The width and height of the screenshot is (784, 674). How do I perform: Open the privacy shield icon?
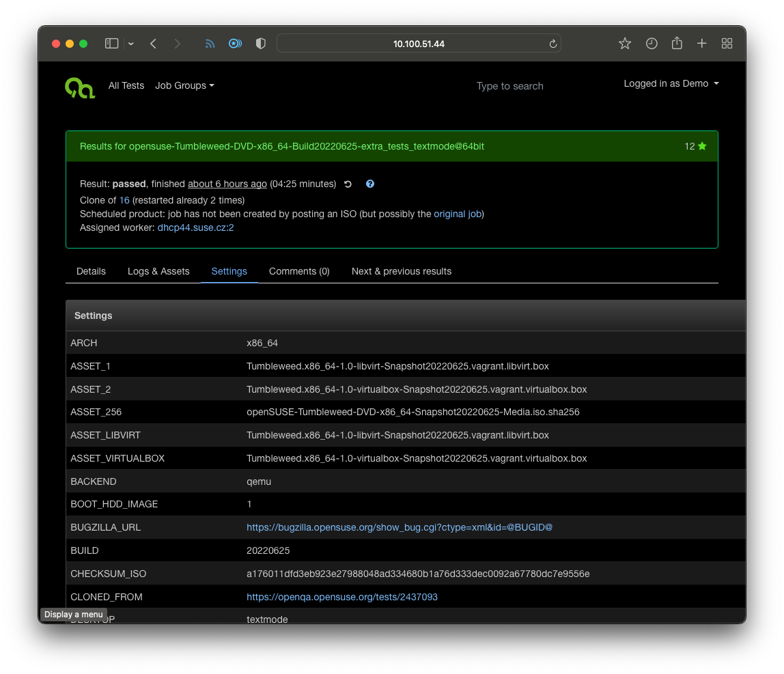(260, 44)
